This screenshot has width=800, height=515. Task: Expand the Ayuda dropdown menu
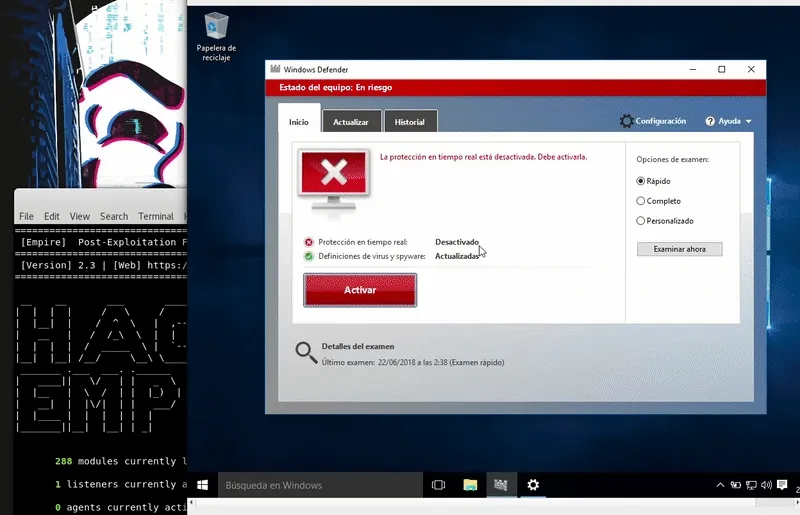pyautogui.click(x=729, y=121)
